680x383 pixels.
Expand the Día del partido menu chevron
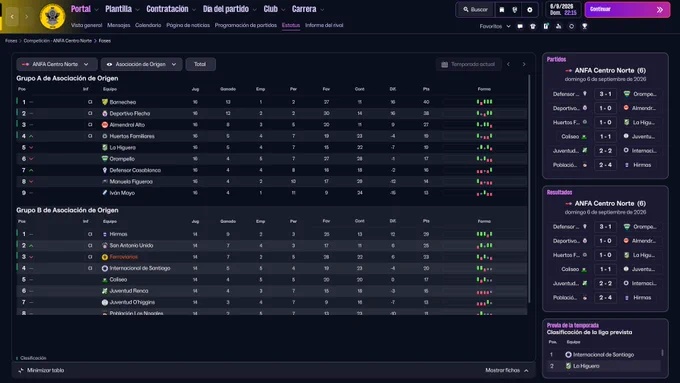255,10
